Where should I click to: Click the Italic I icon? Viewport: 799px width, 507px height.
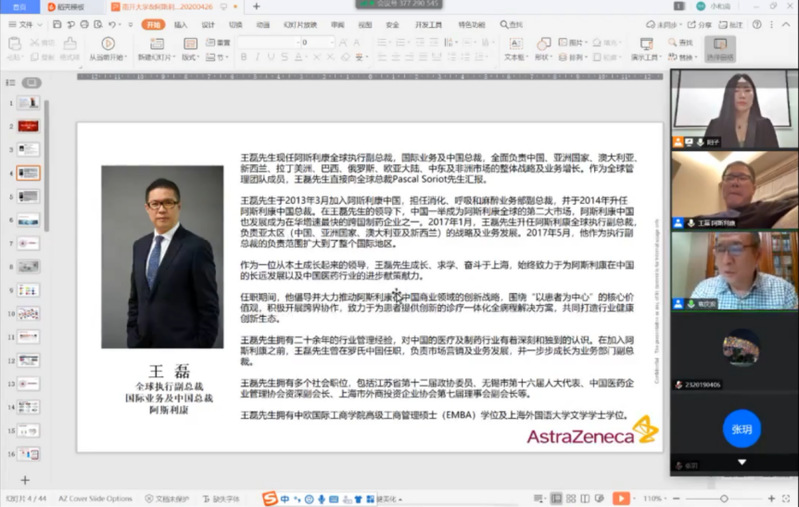(257, 57)
